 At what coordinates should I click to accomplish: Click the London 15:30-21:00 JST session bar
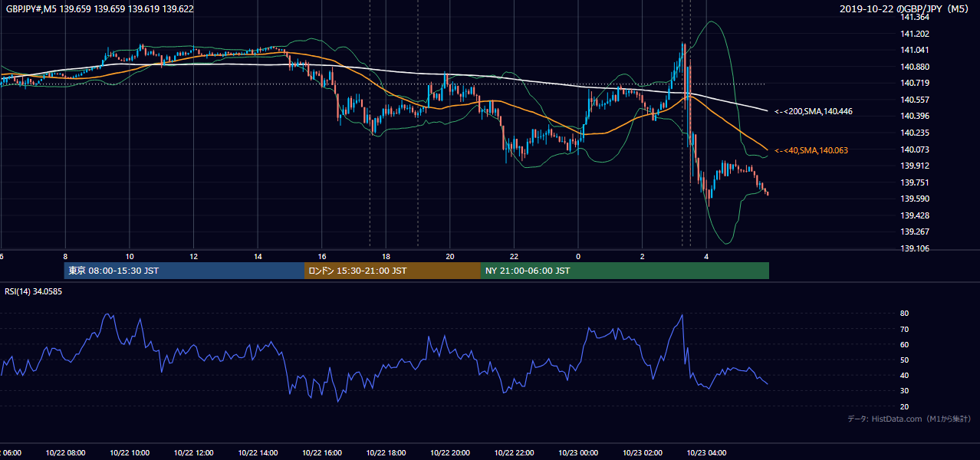[393, 271]
